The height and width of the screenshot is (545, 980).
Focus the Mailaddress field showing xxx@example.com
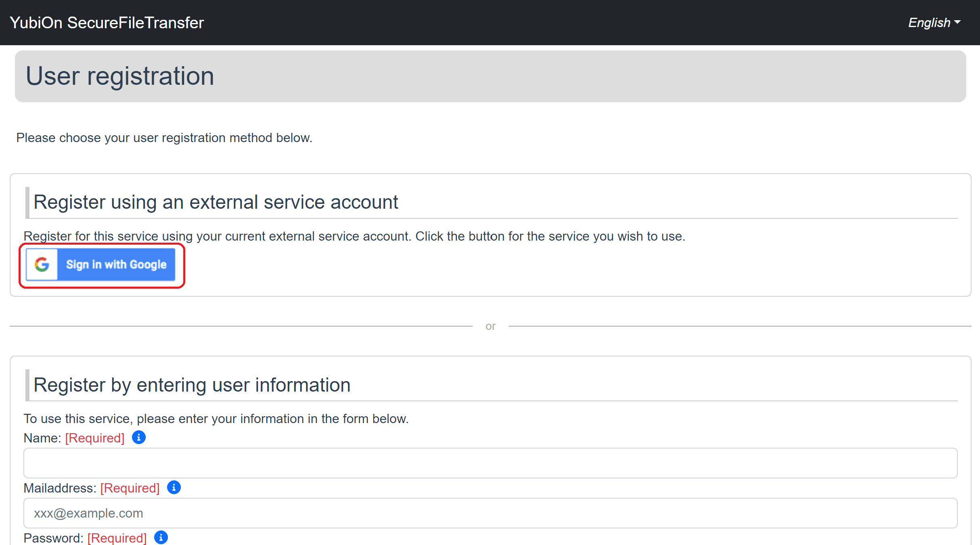490,513
